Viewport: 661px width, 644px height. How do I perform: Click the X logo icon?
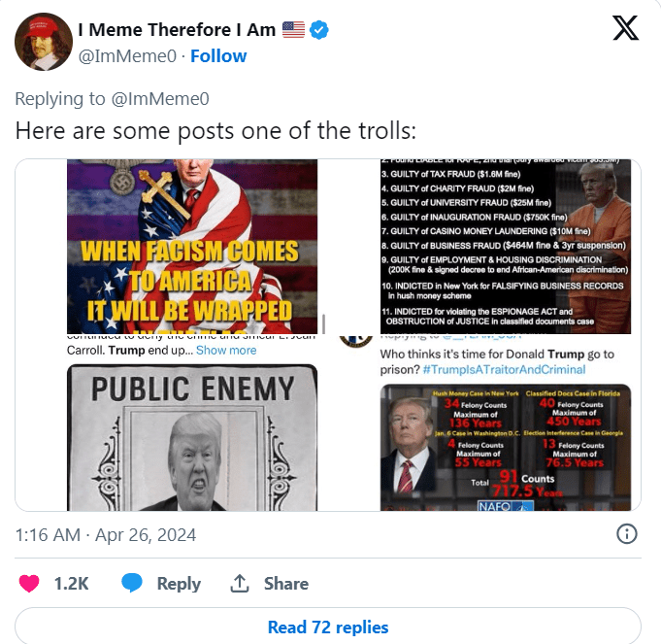(x=626, y=28)
